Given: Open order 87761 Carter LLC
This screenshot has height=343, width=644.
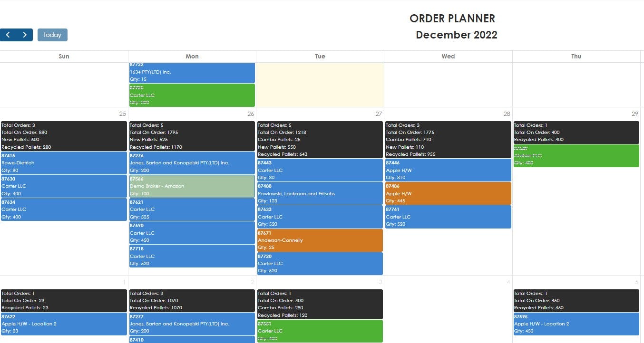Looking at the screenshot, I should pyautogui.click(x=448, y=217).
